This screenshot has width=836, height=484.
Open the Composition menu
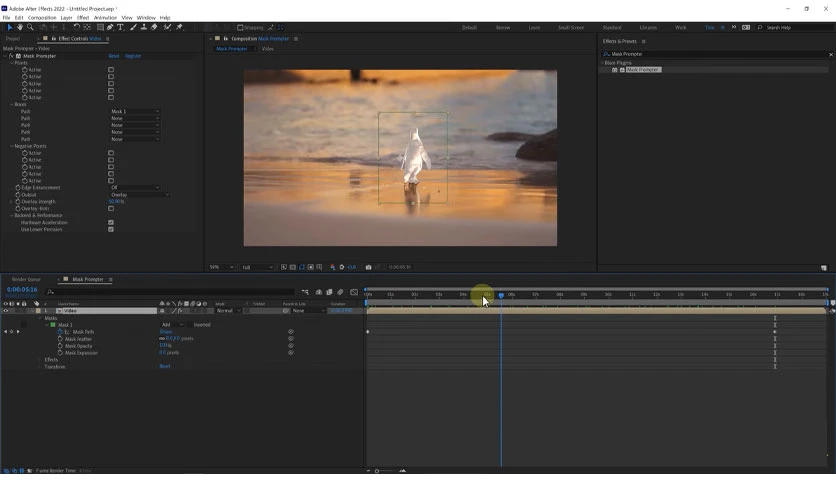click(x=42, y=18)
